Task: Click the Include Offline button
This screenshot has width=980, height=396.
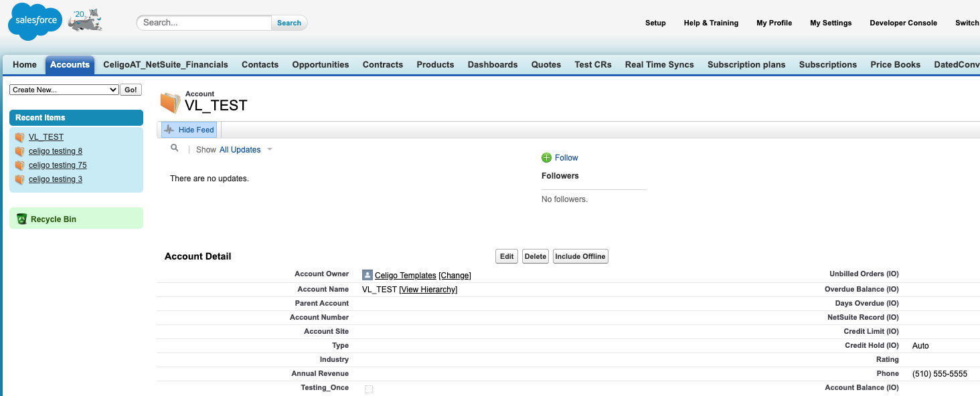Action: (x=580, y=256)
